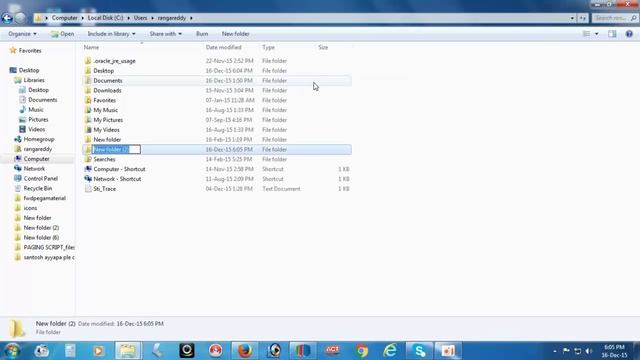Select the My Pictures folder icon

[88, 120]
